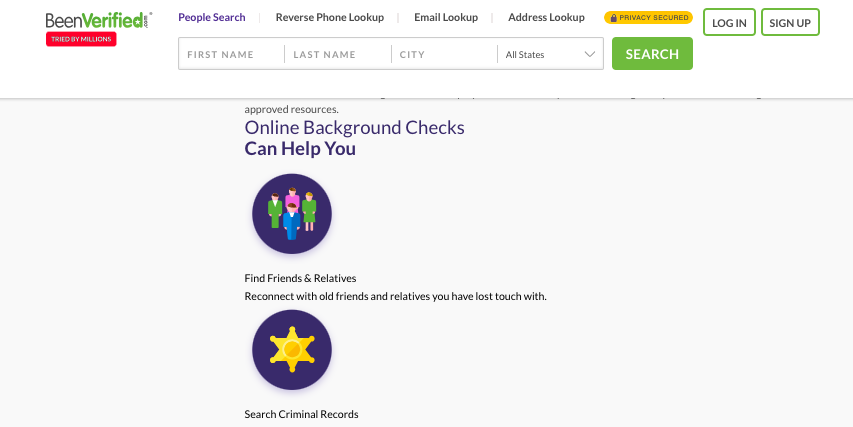Click the Online Background Checks heading
853x427 pixels.
(354, 127)
